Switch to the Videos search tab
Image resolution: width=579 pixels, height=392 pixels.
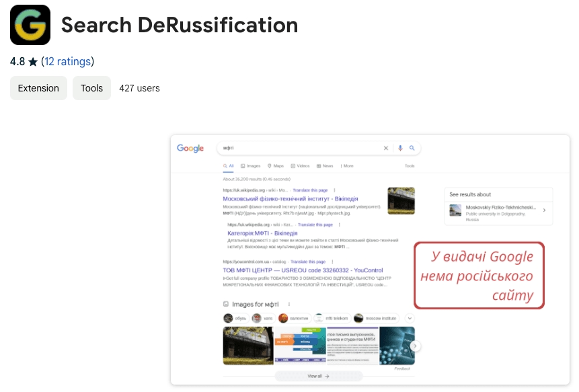click(300, 165)
